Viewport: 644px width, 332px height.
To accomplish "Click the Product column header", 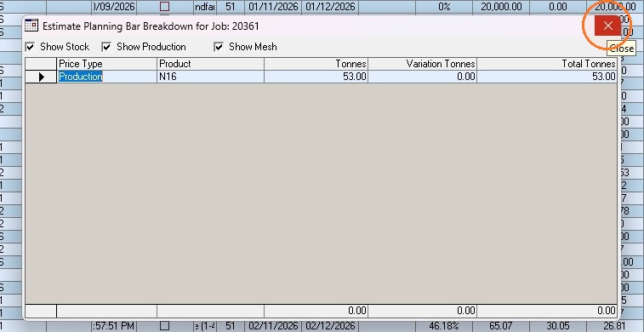I will coord(210,64).
